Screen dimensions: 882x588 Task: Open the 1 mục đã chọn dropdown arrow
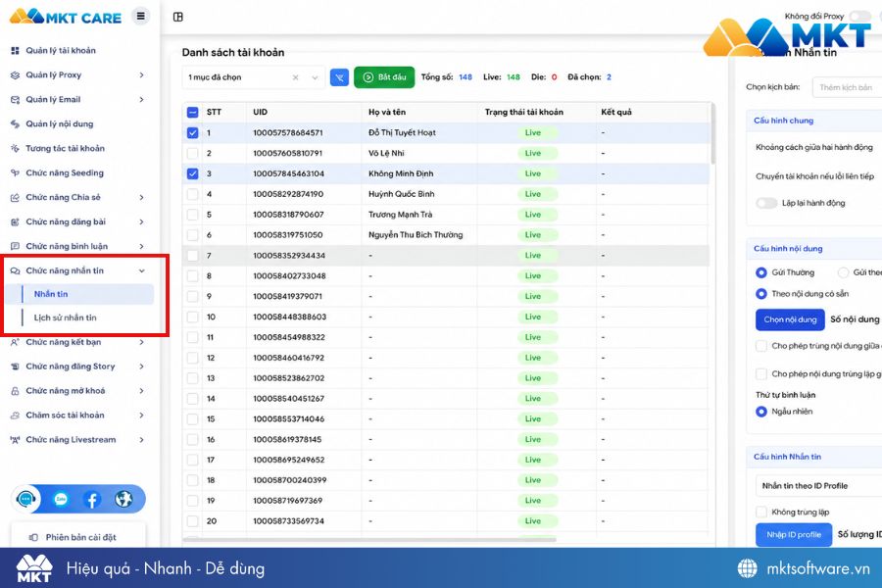(x=315, y=77)
